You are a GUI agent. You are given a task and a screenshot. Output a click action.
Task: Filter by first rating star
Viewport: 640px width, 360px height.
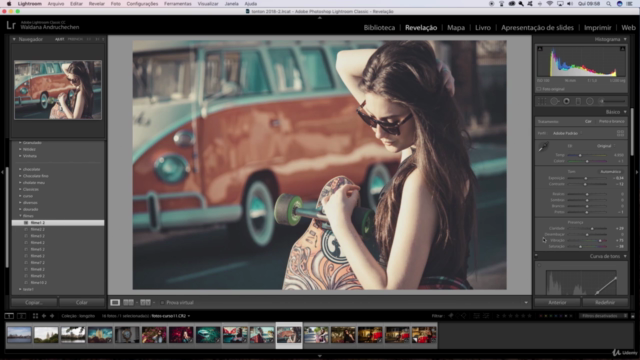pos(504,316)
